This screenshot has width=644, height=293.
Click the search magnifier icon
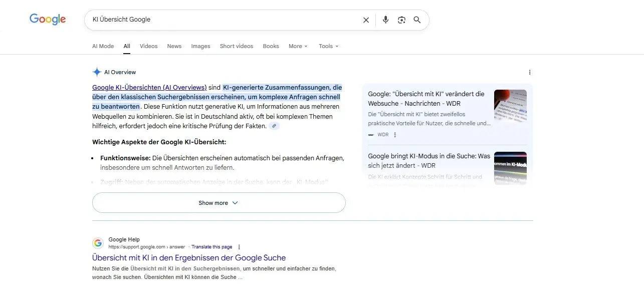(x=417, y=20)
